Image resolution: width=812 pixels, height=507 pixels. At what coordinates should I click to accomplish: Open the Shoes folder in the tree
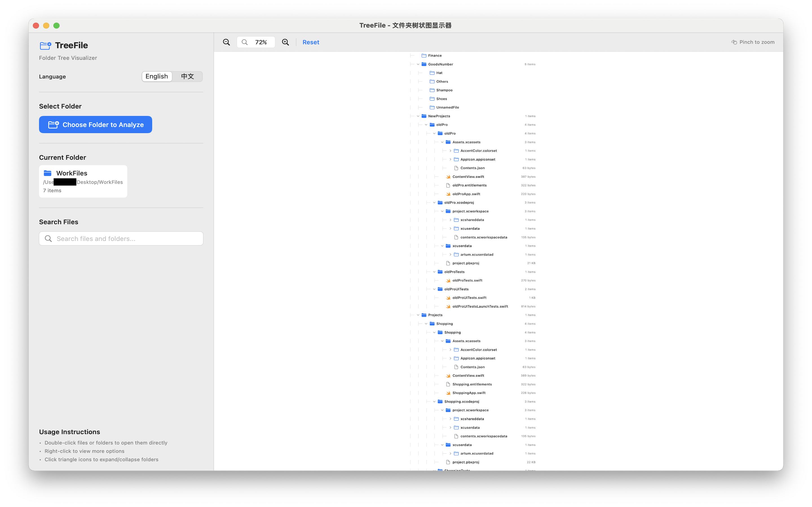point(441,99)
